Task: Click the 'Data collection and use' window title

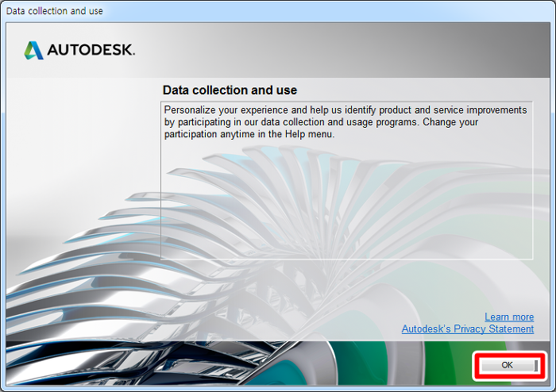Action: (x=55, y=11)
